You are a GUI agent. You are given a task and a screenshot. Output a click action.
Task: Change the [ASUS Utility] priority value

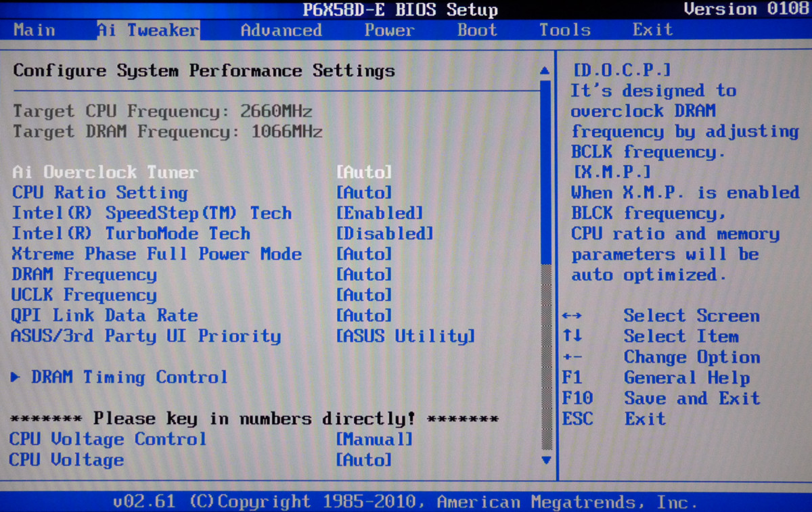406,336
